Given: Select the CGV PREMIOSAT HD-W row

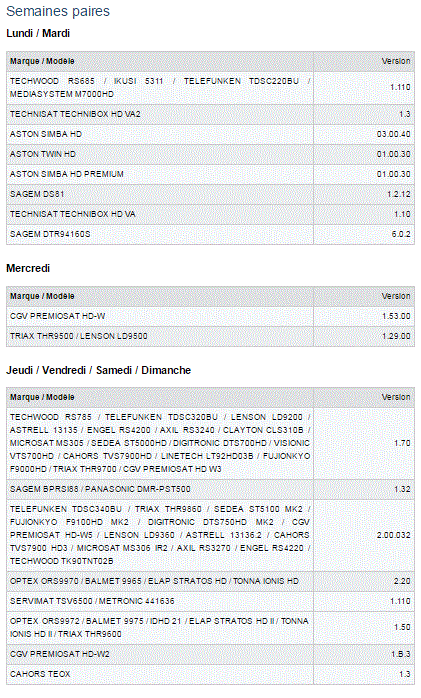Looking at the screenshot, I should 210,316.
